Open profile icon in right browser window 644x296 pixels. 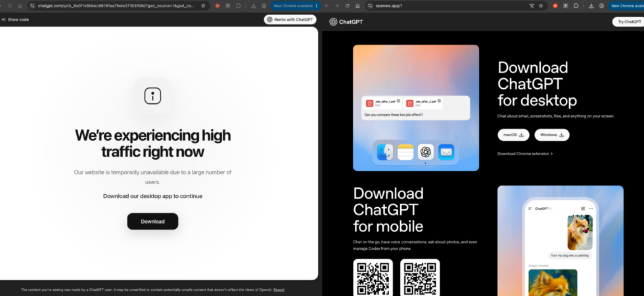coord(601,6)
